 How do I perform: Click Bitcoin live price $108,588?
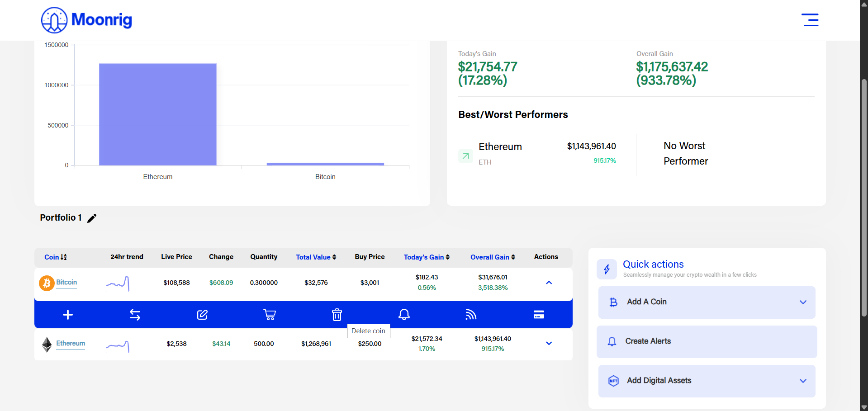(x=176, y=283)
